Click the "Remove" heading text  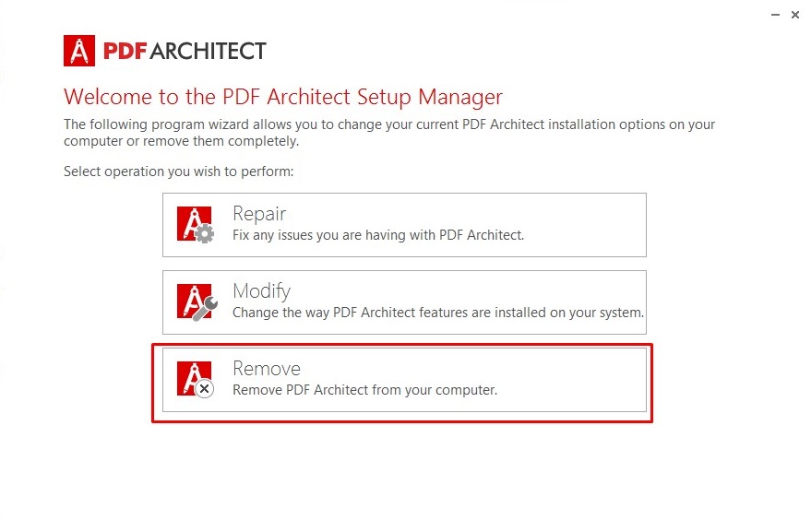coord(267,369)
